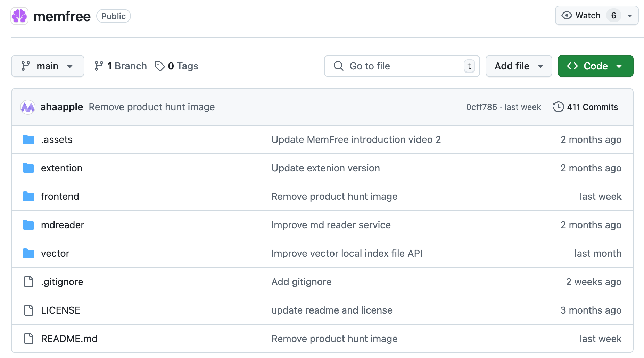Click the history clock icon beside Commits

click(558, 107)
